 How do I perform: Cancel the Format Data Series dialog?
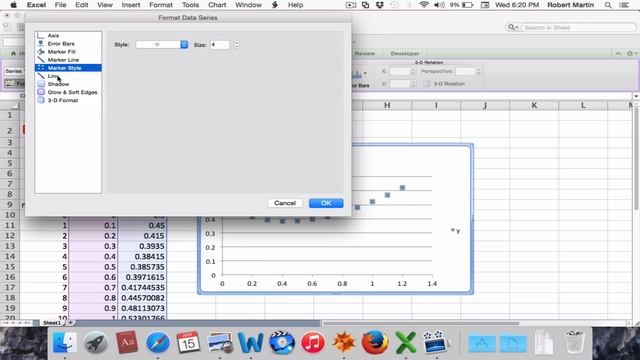tap(285, 203)
